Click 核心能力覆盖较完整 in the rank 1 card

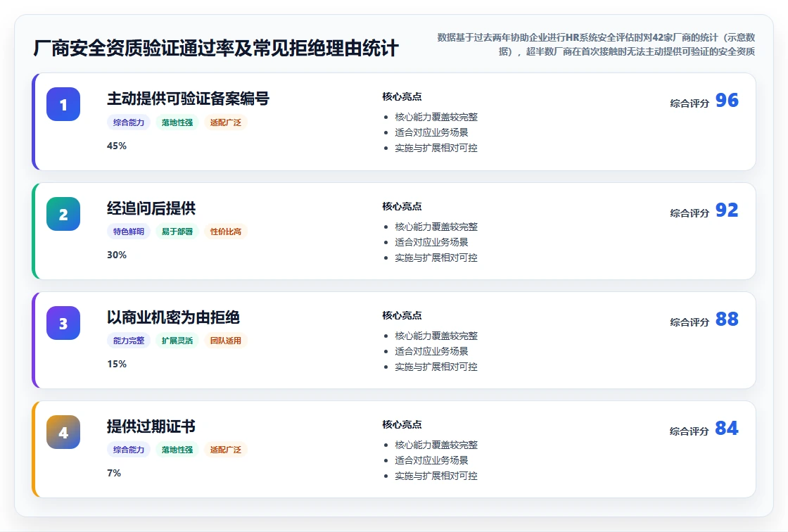click(436, 117)
